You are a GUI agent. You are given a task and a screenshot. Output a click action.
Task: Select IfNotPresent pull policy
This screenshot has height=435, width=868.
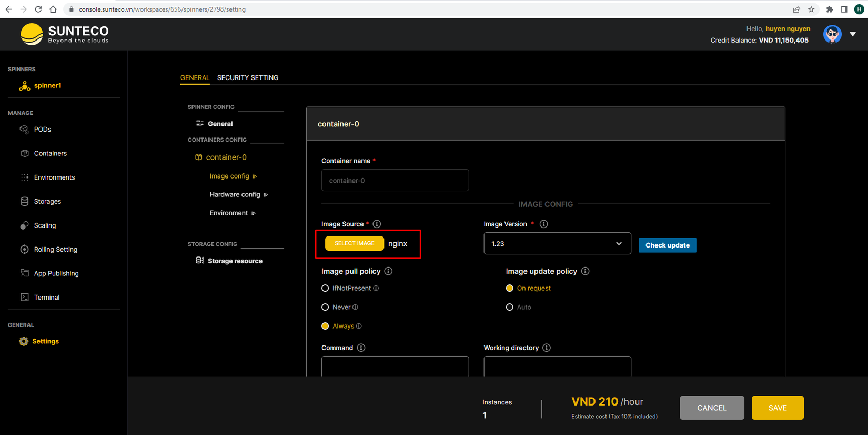pyautogui.click(x=325, y=288)
